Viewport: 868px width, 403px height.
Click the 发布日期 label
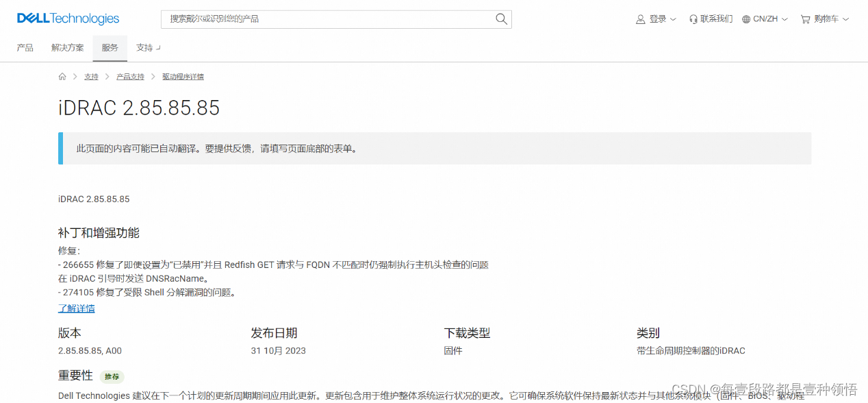pyautogui.click(x=275, y=333)
